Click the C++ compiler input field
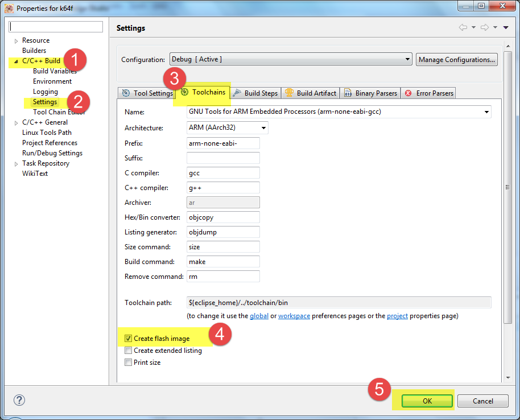 point(223,188)
